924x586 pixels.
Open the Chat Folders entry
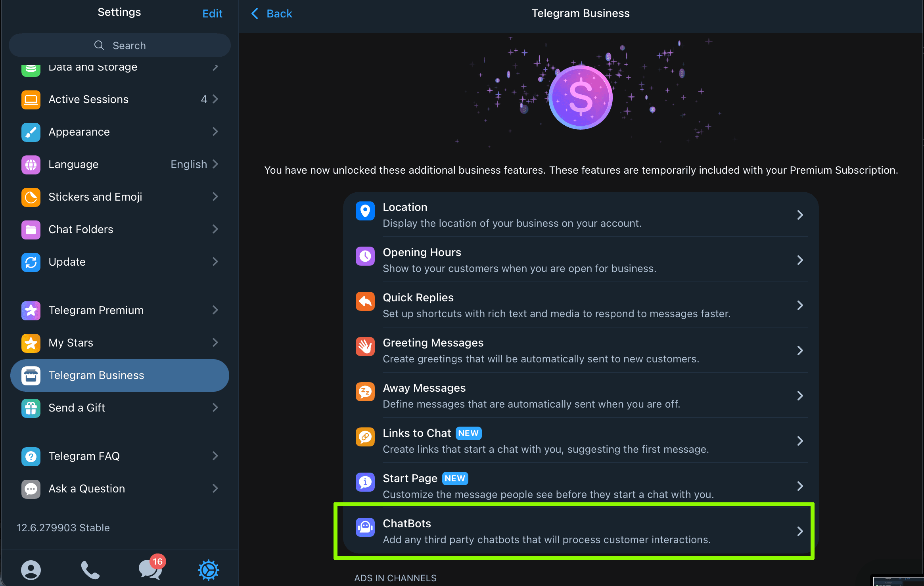[x=120, y=230]
